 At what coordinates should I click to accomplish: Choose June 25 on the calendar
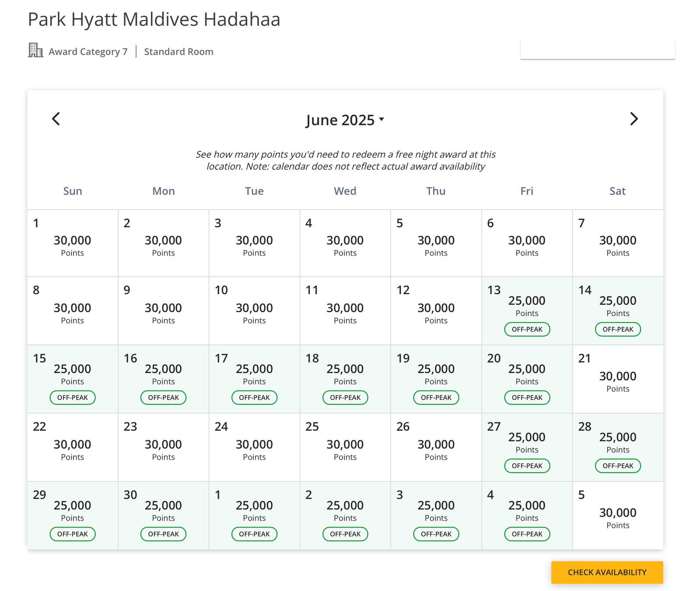tap(345, 447)
